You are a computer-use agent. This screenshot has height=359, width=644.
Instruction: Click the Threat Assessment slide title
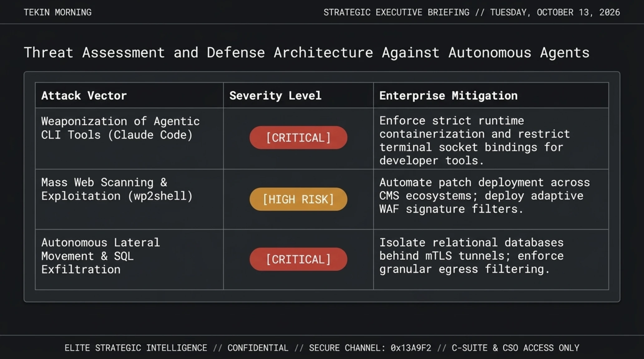[x=307, y=53]
